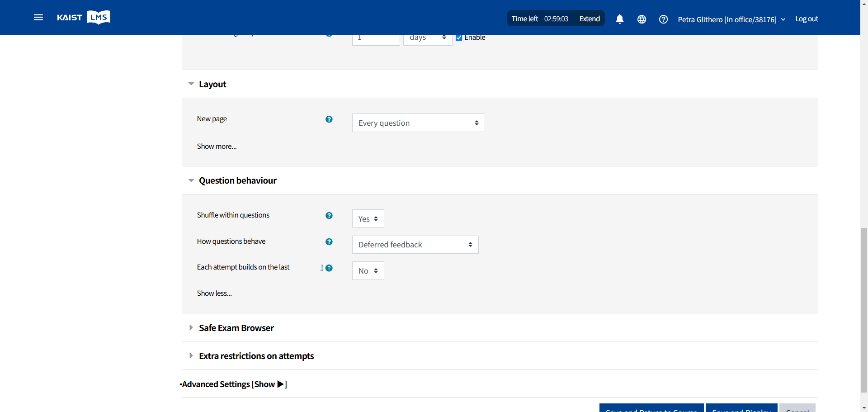Click the advanced exclamation mark icon
This screenshot has height=412, width=868.
pyautogui.click(x=322, y=268)
